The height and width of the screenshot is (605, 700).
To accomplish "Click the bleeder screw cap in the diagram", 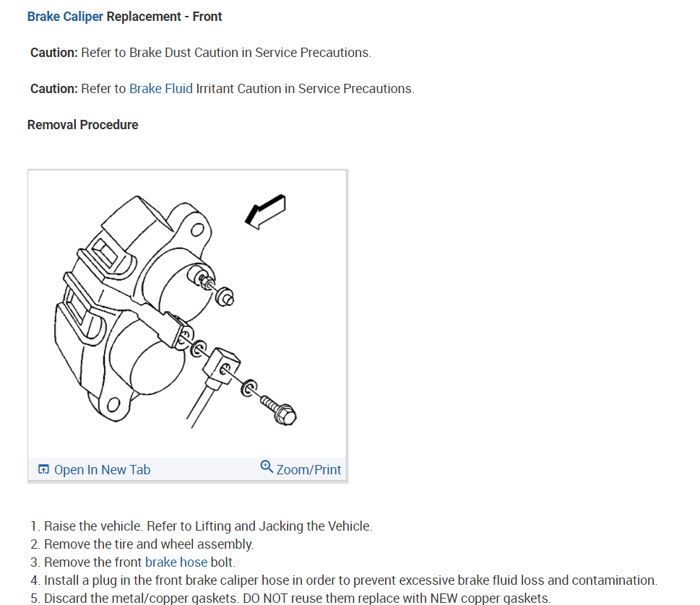I will tap(225, 297).
